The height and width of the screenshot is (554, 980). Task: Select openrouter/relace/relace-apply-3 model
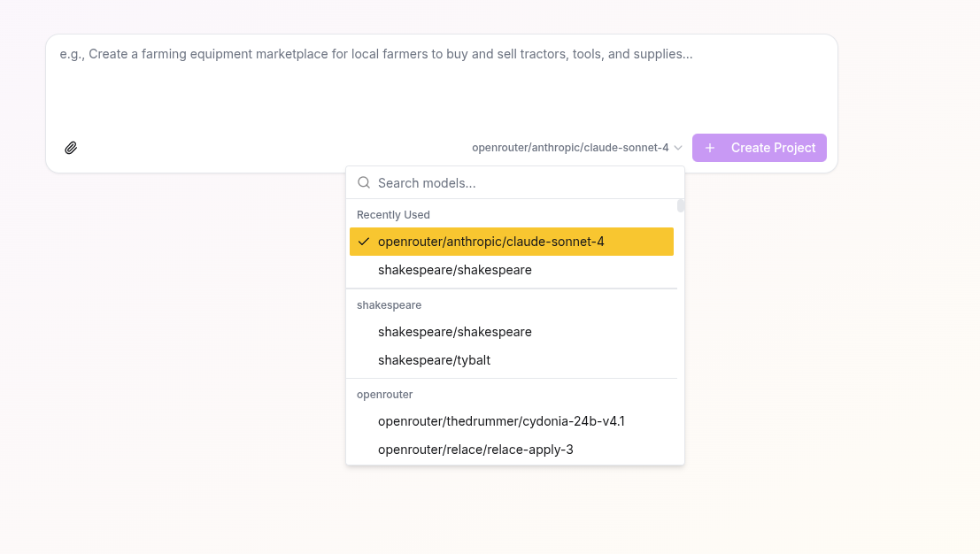pyautogui.click(x=476, y=450)
